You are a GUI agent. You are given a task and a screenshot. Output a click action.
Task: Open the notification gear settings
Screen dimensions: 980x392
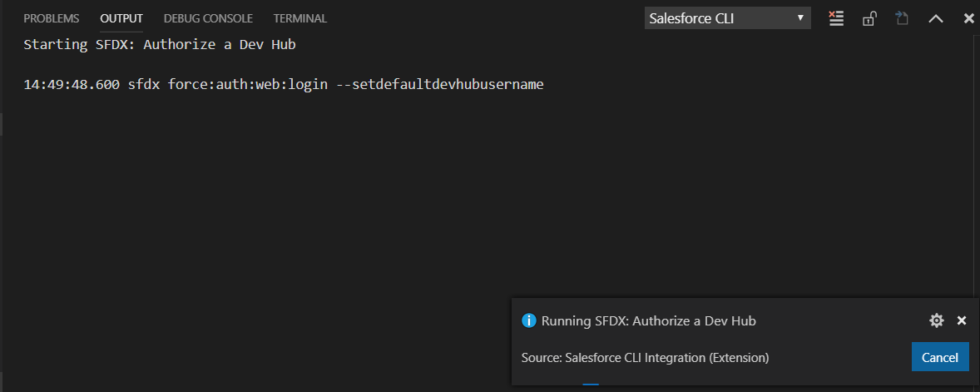point(937,320)
